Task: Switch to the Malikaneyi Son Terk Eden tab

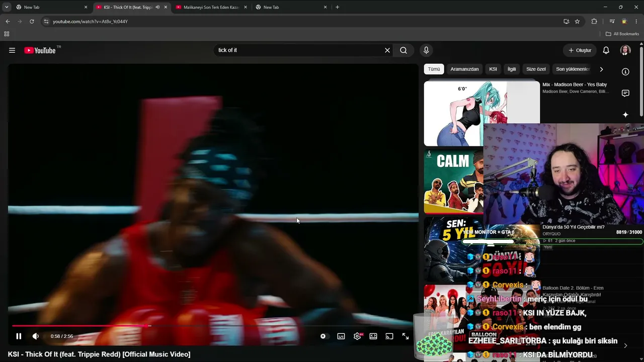Action: [210, 7]
